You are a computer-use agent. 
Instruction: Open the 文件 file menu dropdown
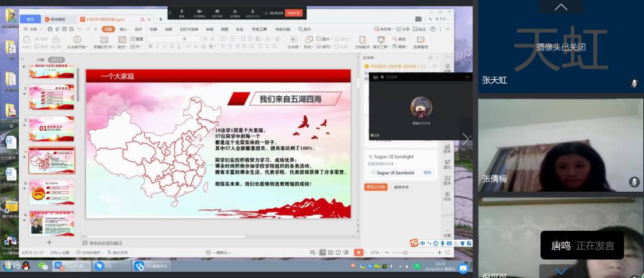pyautogui.click(x=31, y=29)
